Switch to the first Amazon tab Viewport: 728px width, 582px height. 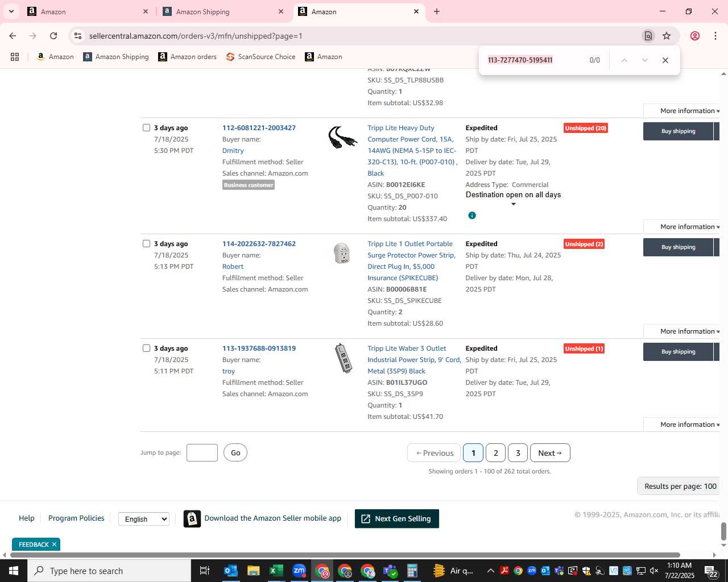pos(88,11)
